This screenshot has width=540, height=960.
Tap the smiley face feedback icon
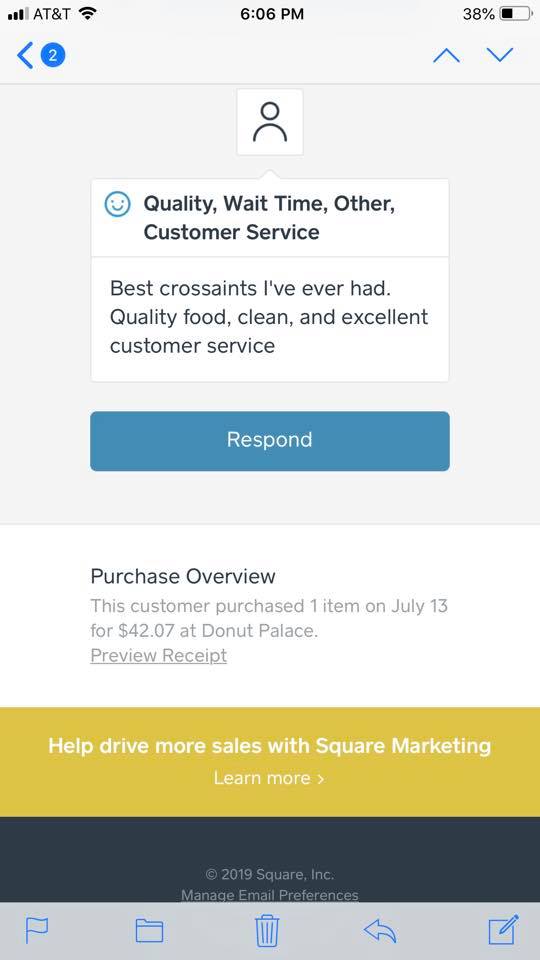tap(118, 204)
